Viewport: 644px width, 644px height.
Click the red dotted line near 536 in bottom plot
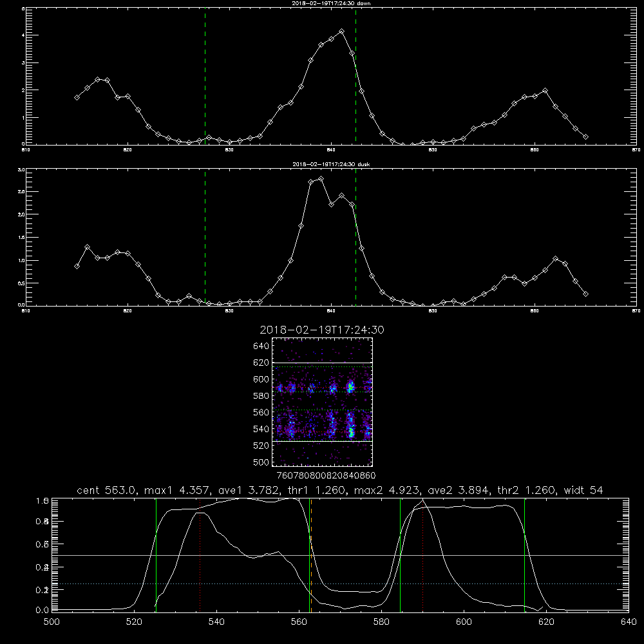pyautogui.click(x=200, y=555)
